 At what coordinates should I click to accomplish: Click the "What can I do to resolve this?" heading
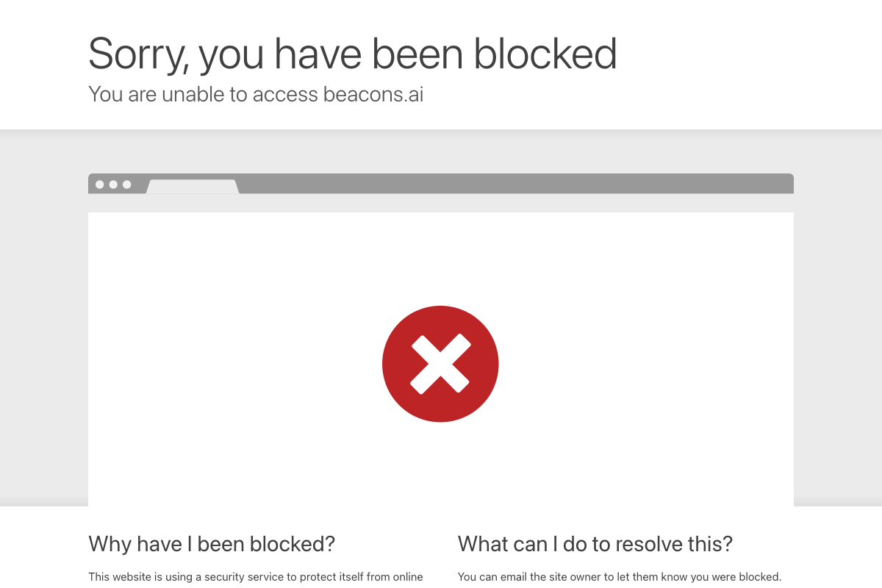click(595, 544)
